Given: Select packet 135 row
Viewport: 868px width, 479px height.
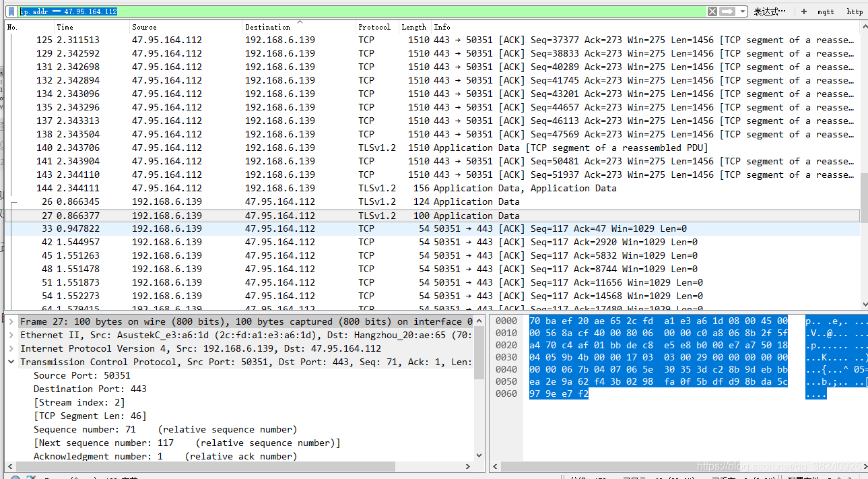Looking at the screenshot, I should tap(432, 107).
